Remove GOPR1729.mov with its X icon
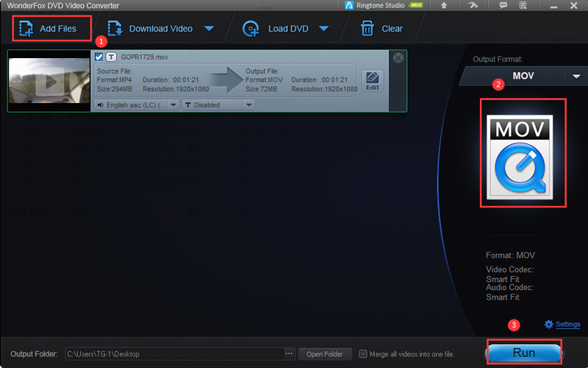Screen dimensions: 588x368 click(x=398, y=58)
